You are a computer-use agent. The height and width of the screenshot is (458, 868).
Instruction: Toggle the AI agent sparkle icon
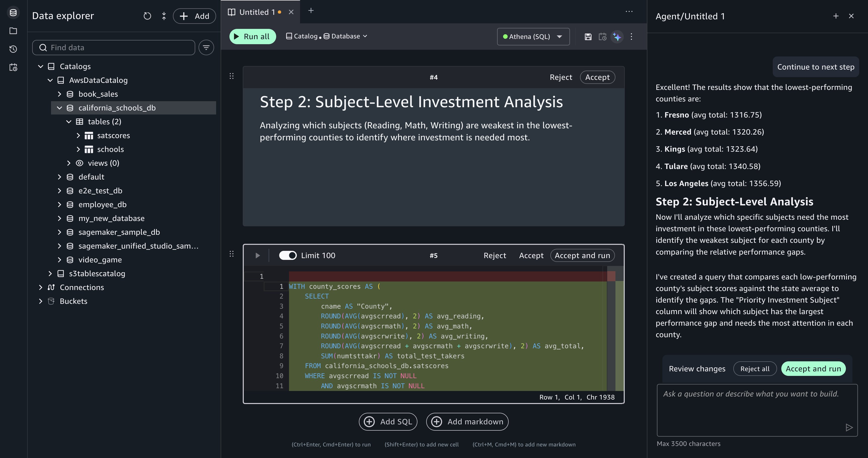[x=617, y=37]
